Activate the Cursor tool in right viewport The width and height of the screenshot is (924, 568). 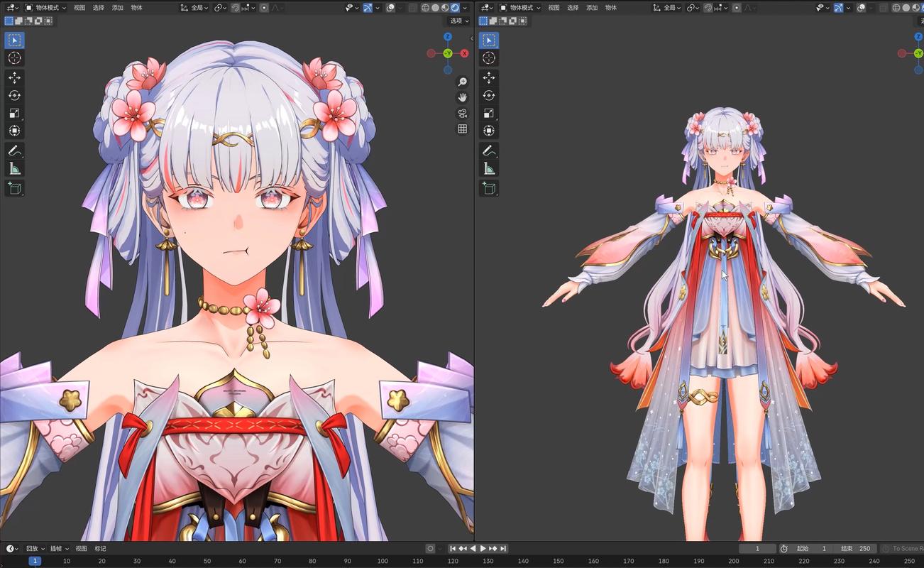(x=489, y=58)
